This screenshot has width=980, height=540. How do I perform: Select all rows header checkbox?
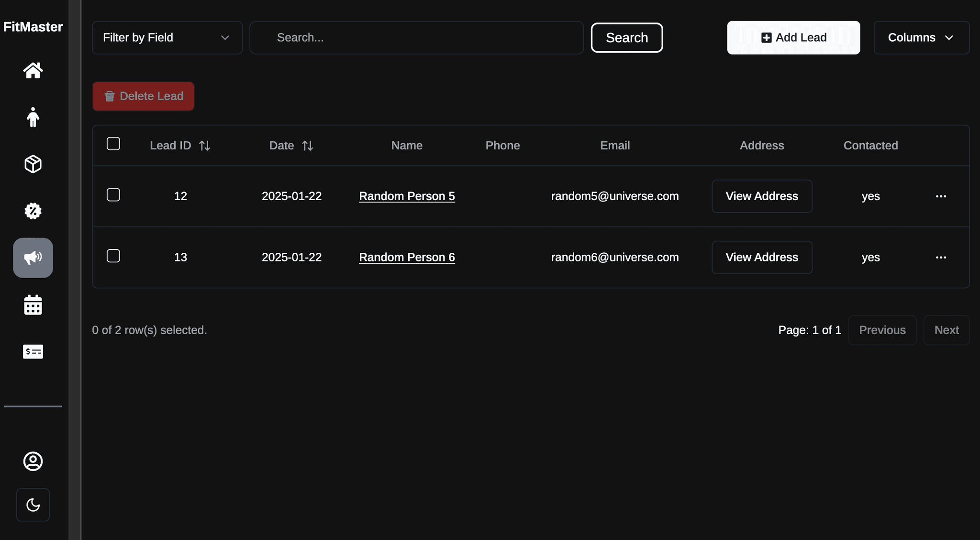pyautogui.click(x=113, y=144)
